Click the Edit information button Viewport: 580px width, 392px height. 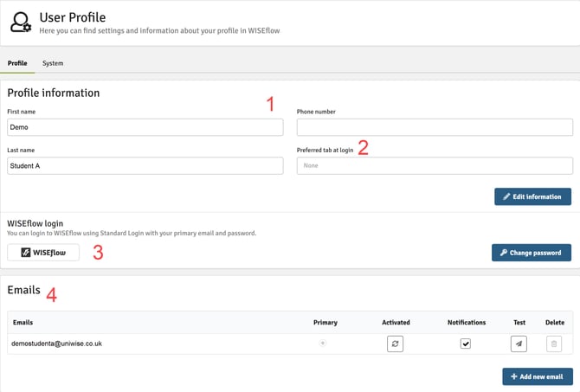(532, 196)
